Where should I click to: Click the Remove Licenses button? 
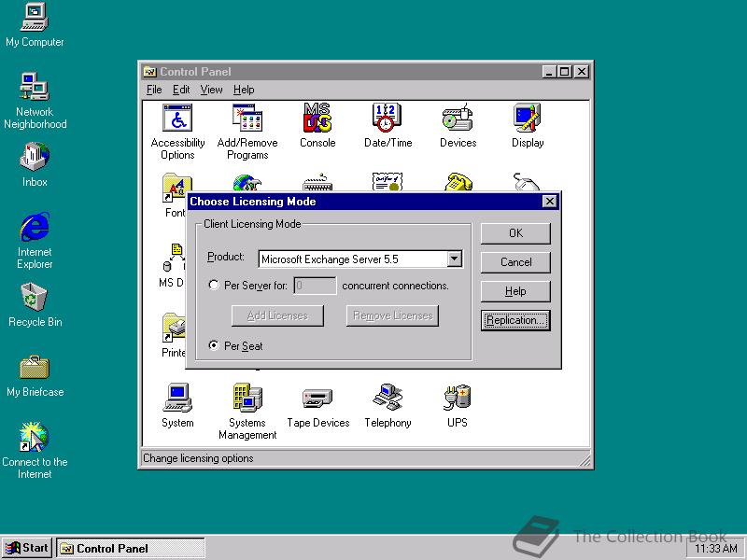point(392,315)
